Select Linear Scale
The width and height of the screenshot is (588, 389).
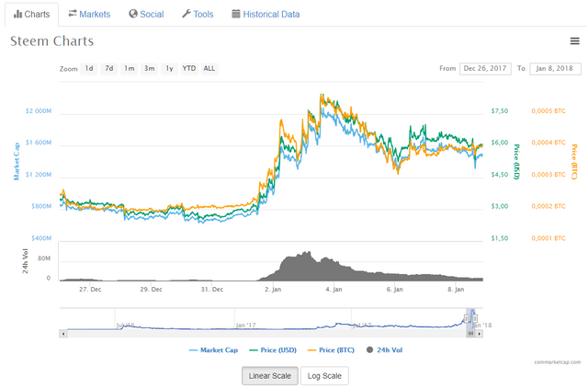(x=270, y=376)
